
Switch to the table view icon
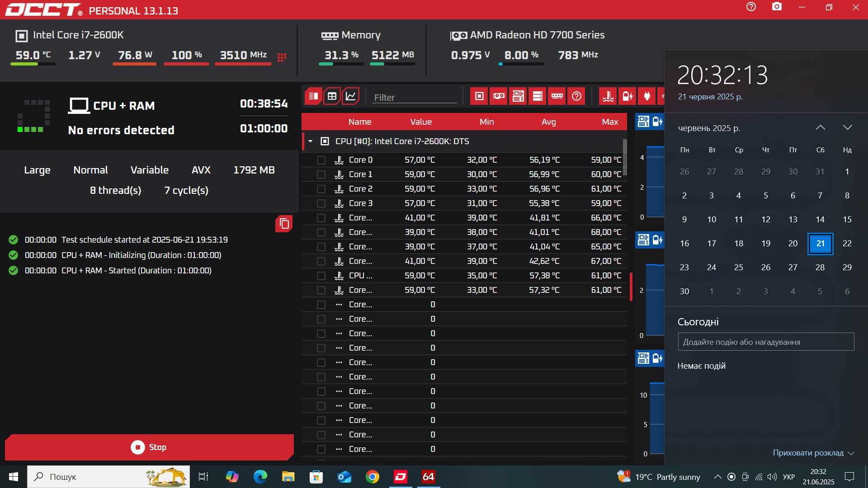[x=332, y=96]
